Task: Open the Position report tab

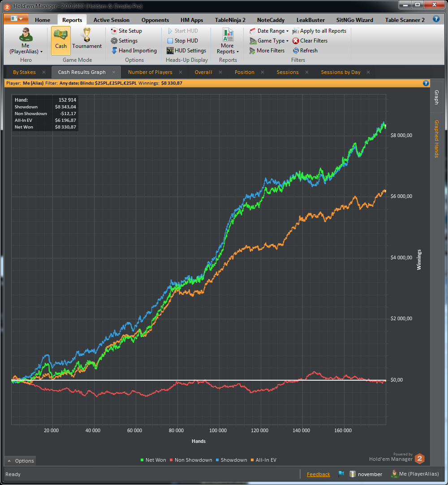Action: pyautogui.click(x=245, y=72)
